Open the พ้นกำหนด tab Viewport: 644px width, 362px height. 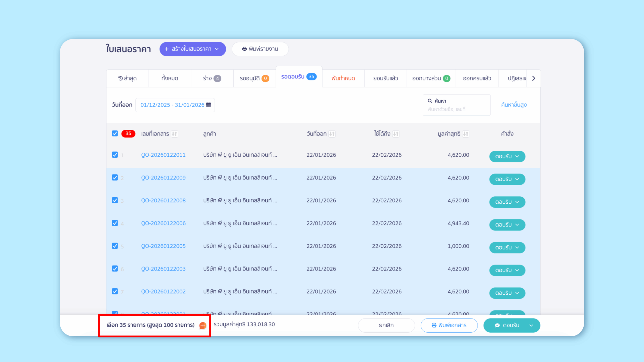click(343, 78)
